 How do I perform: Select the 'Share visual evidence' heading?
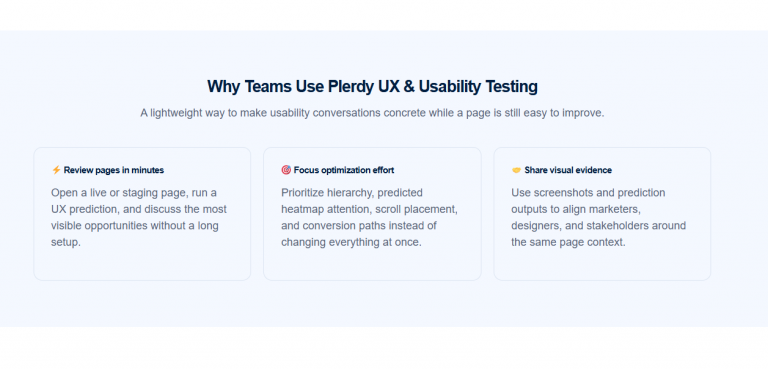click(x=568, y=170)
